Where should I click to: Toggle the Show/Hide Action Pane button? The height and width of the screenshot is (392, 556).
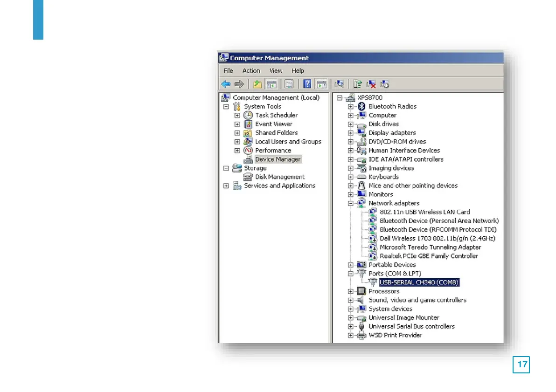click(321, 84)
